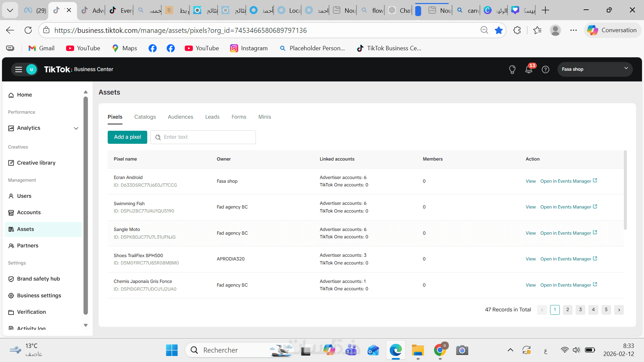Open the browser tab list chevron
The height and width of the screenshot is (362, 644).
click(10, 10)
